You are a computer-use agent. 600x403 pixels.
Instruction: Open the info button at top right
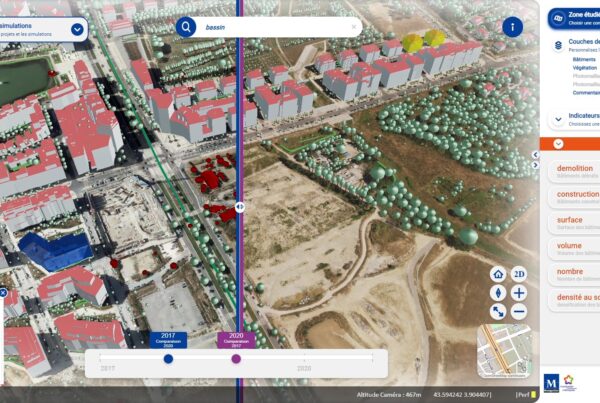513,27
